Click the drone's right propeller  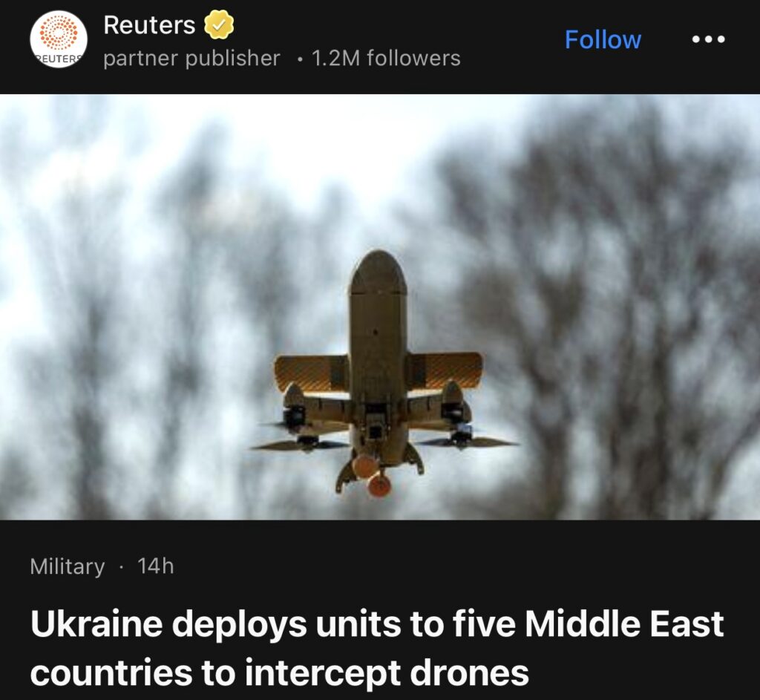pyautogui.click(x=466, y=441)
